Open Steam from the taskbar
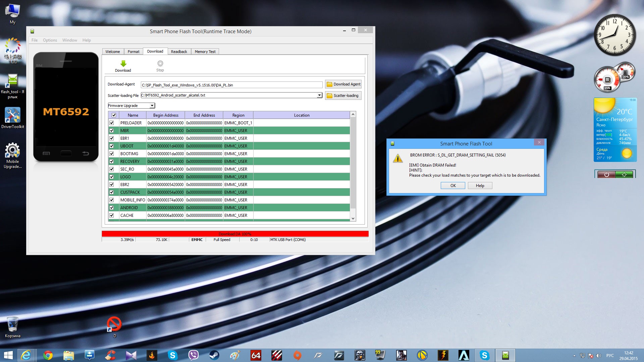This screenshot has width=644, height=362. click(214, 355)
